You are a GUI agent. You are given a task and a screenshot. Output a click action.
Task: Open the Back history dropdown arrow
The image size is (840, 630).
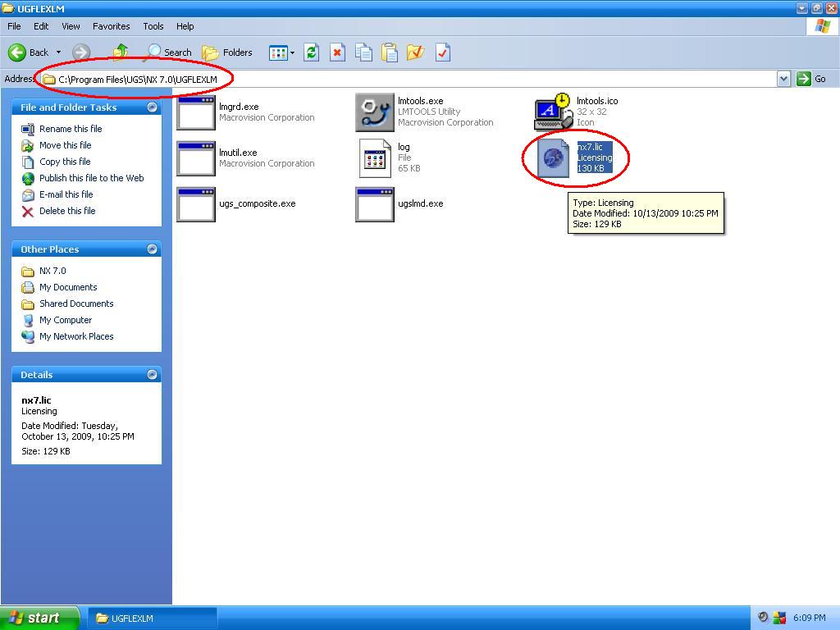tap(58, 52)
